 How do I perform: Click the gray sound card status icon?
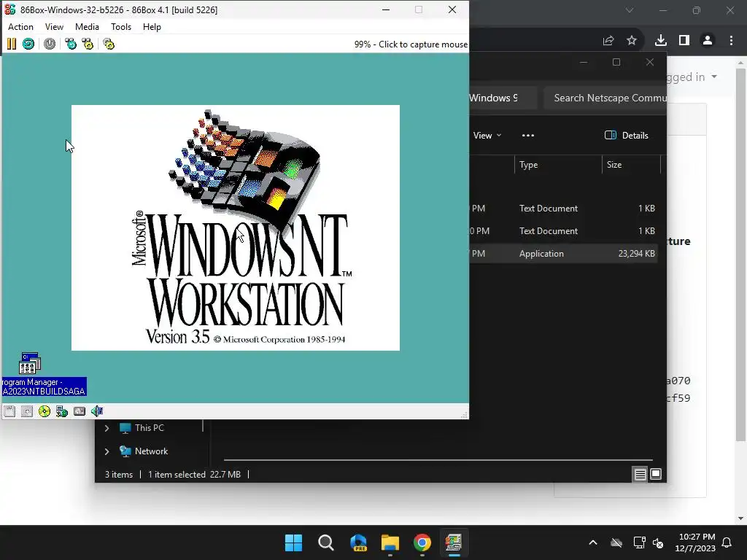point(80,411)
